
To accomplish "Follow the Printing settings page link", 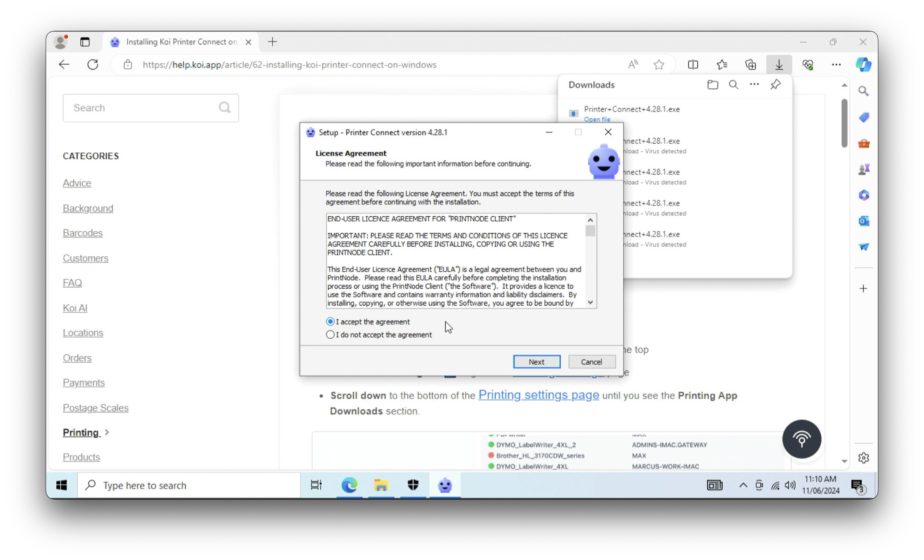I will pyautogui.click(x=539, y=395).
